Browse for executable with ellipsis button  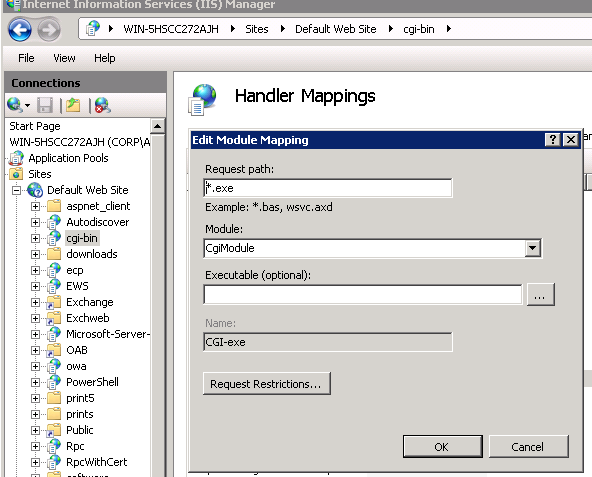540,294
